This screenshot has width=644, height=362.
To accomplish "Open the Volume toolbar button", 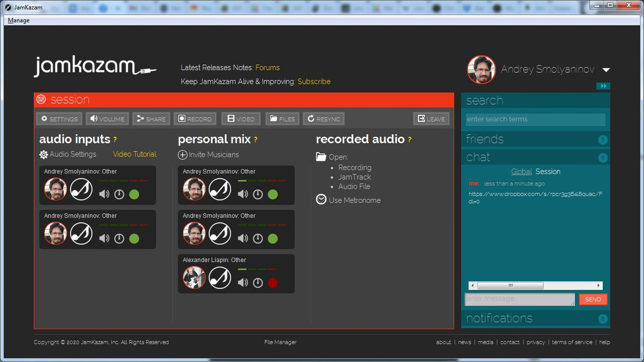I will [x=107, y=119].
